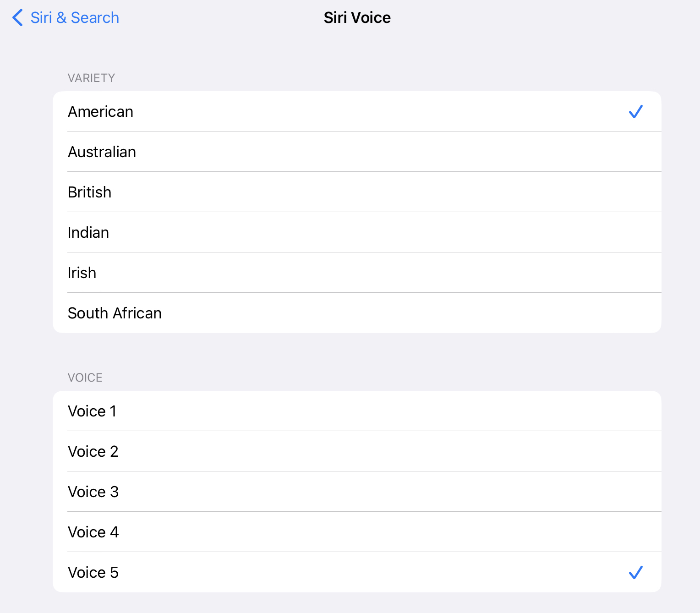Click the VARIETY section header
This screenshot has height=613, width=700.
click(91, 78)
